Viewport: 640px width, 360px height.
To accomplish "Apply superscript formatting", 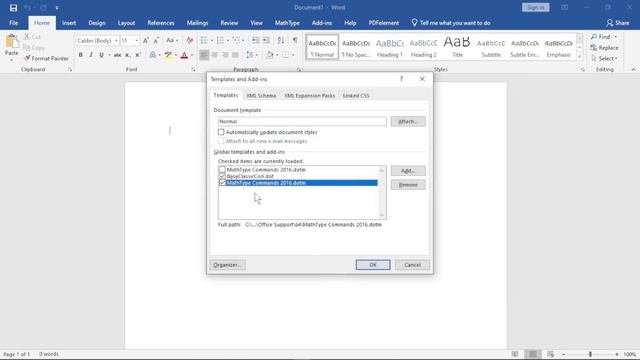I will pos(138,55).
